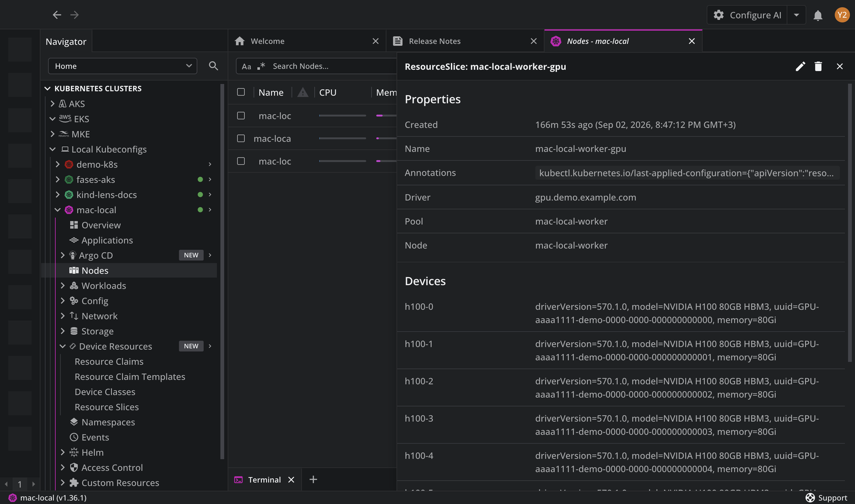Open the Home dropdown in Navigator
The height and width of the screenshot is (504, 855).
[123, 66]
